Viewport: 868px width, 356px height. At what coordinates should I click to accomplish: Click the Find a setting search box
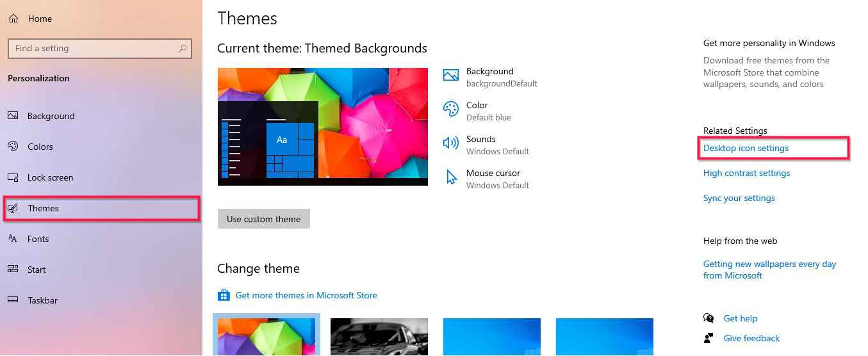click(100, 48)
